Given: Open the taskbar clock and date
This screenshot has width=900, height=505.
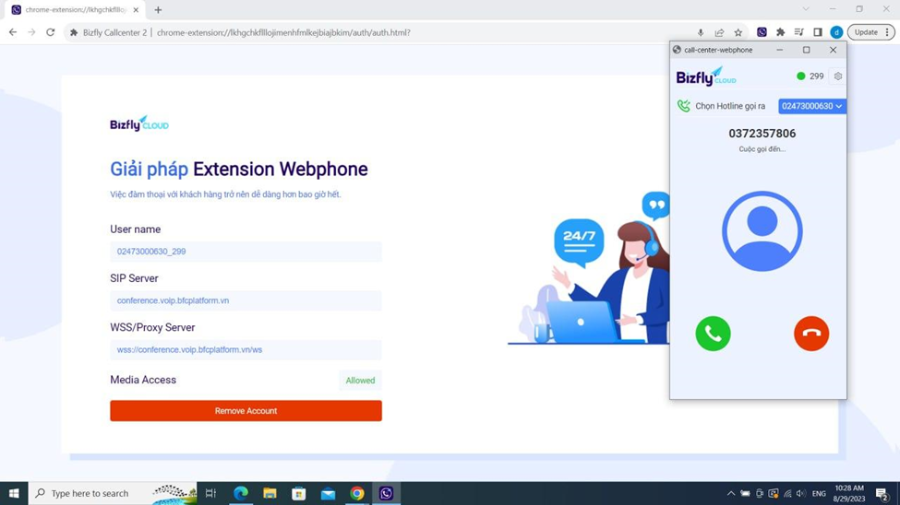Looking at the screenshot, I should [x=849, y=494].
